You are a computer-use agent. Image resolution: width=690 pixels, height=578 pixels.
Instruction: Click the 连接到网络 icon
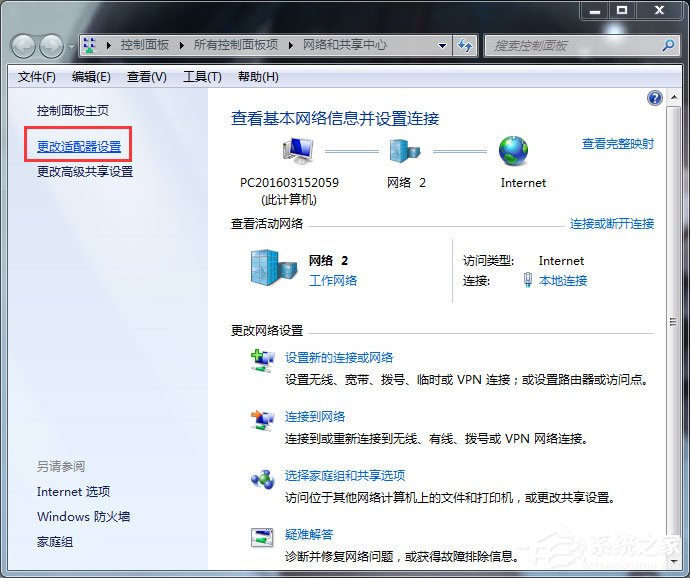tap(262, 420)
